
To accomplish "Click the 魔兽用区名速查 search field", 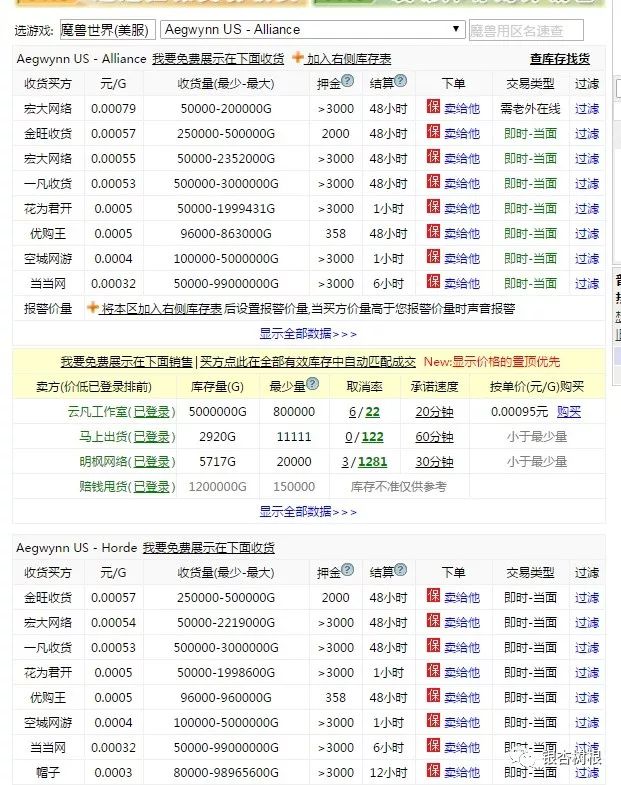I will tap(526, 31).
